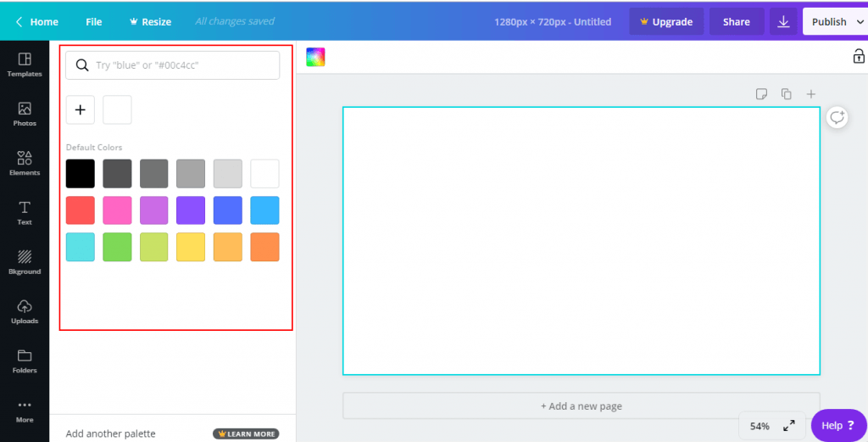Open the Publish dropdown arrow
This screenshot has height=442, width=868.
tap(860, 21)
